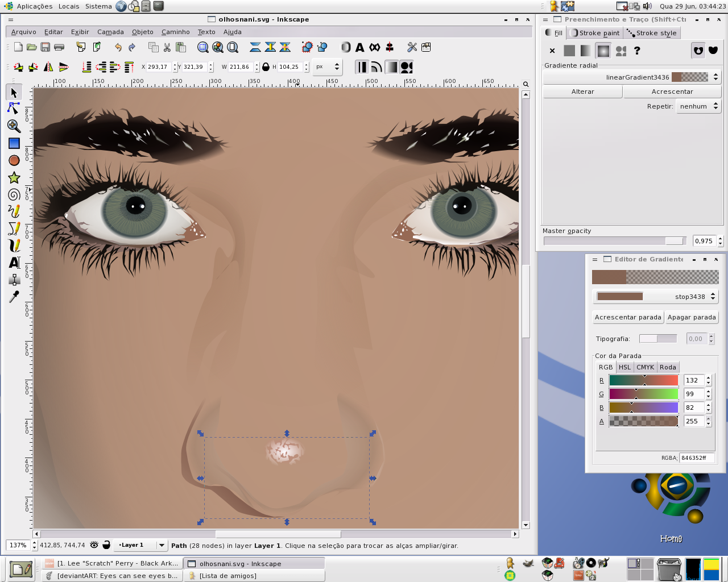Screen dimensions: 728x582
Task: Adjust the Master opacity slider
Action: pyautogui.click(x=615, y=241)
